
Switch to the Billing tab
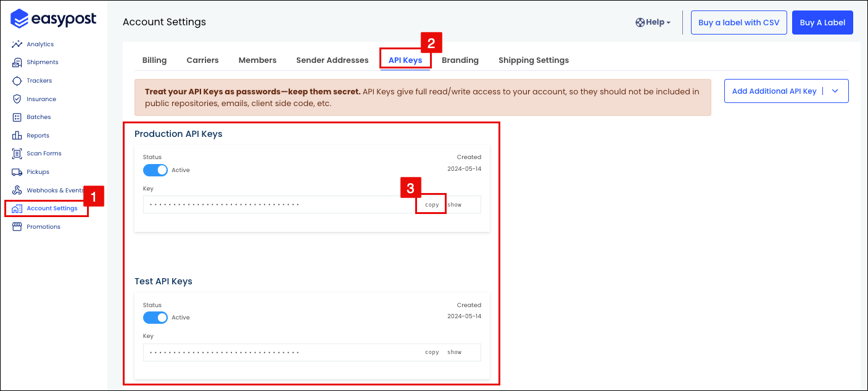154,60
